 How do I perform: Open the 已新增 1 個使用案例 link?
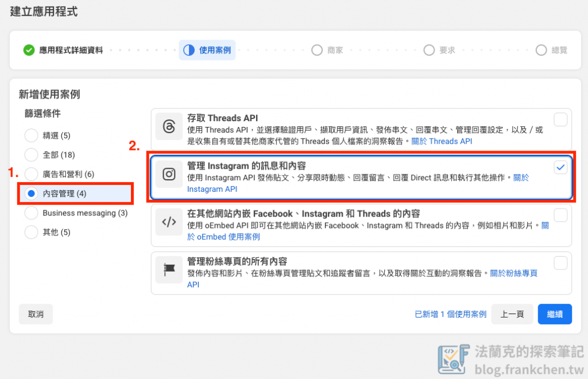[x=450, y=314]
